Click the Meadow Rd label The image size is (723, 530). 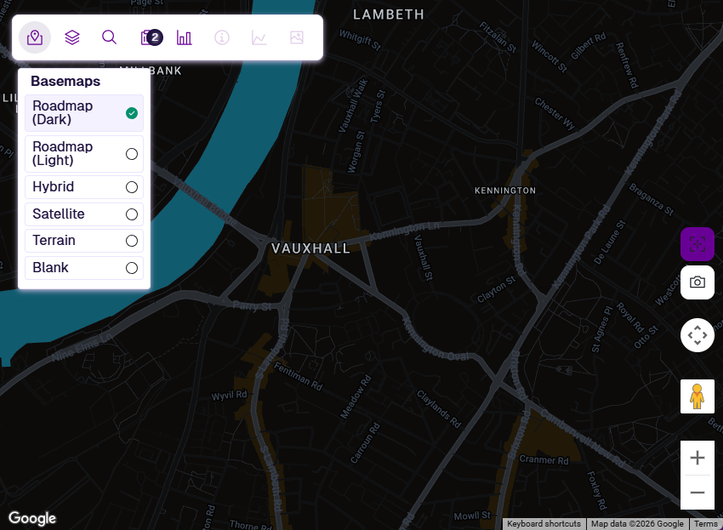pos(356,397)
